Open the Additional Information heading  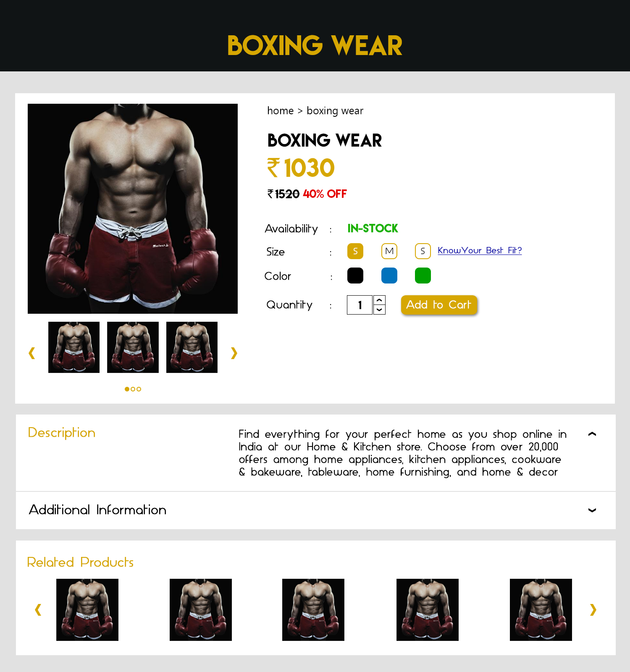97,510
